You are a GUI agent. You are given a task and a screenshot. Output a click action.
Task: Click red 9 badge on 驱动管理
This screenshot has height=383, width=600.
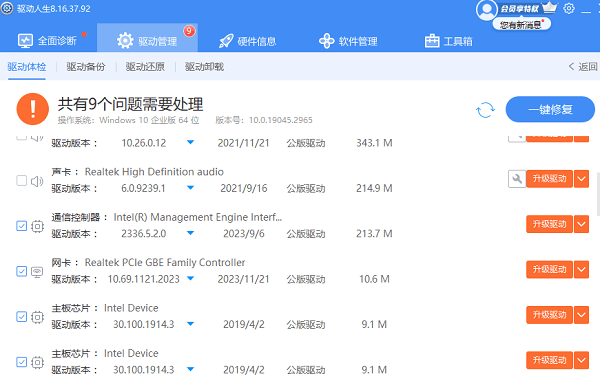[x=189, y=31]
